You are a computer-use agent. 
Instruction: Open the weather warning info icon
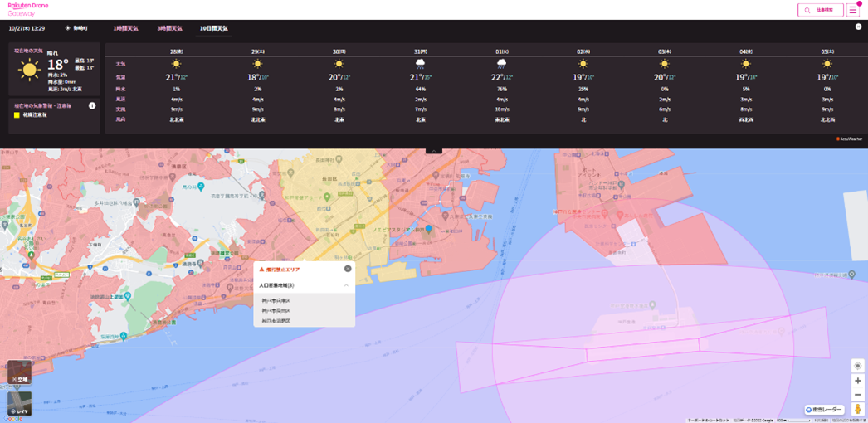pos(92,105)
